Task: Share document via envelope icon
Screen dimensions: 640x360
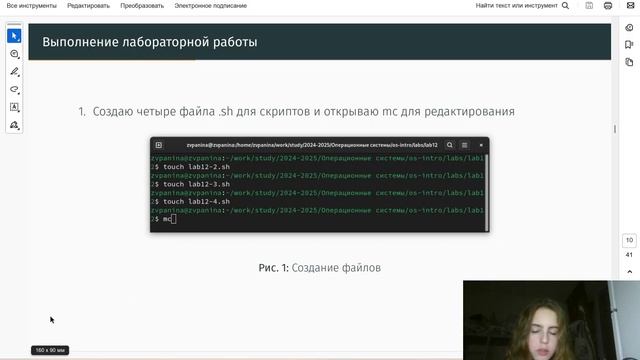Action: 631,6
